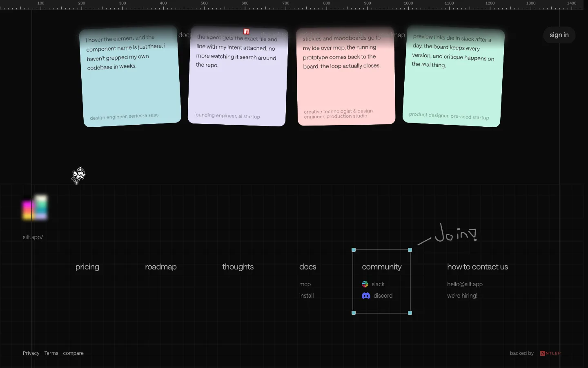This screenshot has height=368, width=588.
Task: Open the discord community link text
Action: pos(383,296)
